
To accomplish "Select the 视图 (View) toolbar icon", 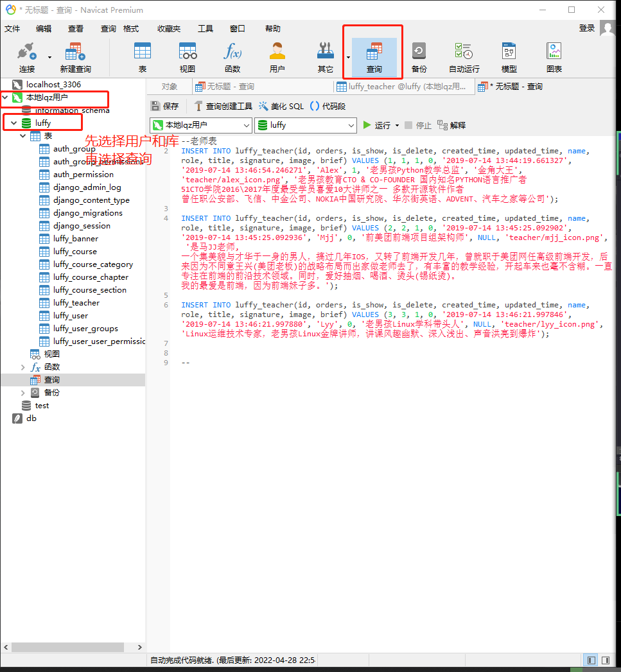I will pos(188,57).
